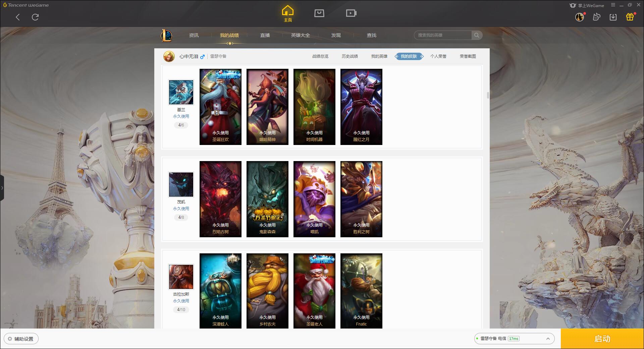Open the 嘻哈精神 skin card
The image size is (644, 349).
pyautogui.click(x=267, y=107)
